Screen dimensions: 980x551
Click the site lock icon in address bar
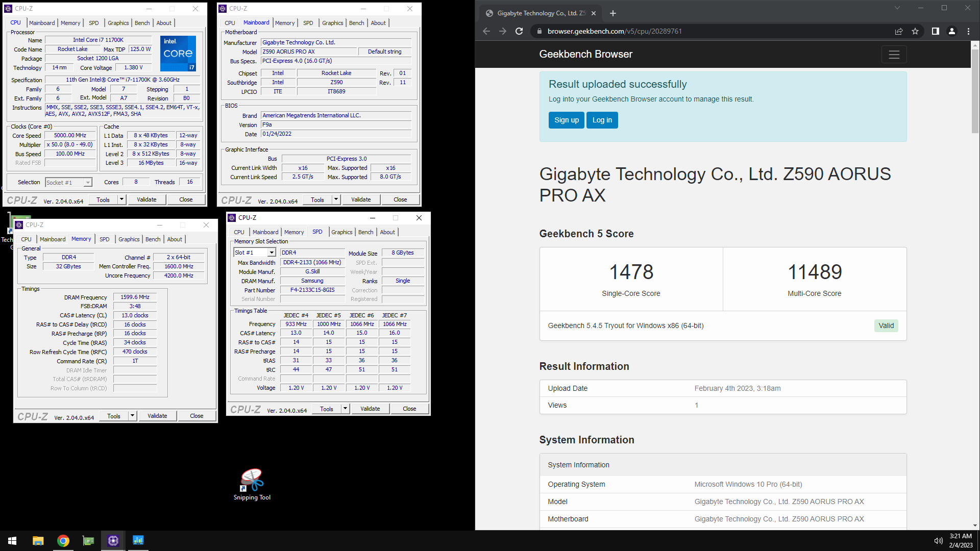click(539, 31)
